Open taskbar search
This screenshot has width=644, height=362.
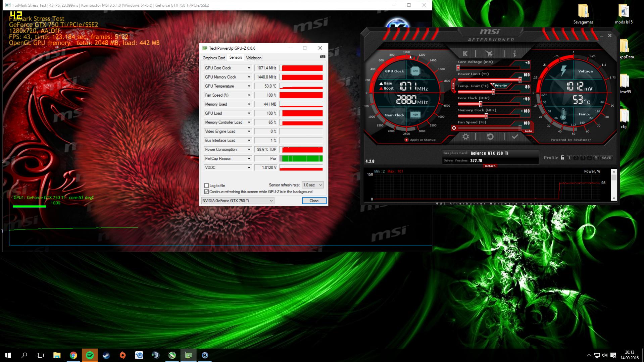[x=24, y=355]
